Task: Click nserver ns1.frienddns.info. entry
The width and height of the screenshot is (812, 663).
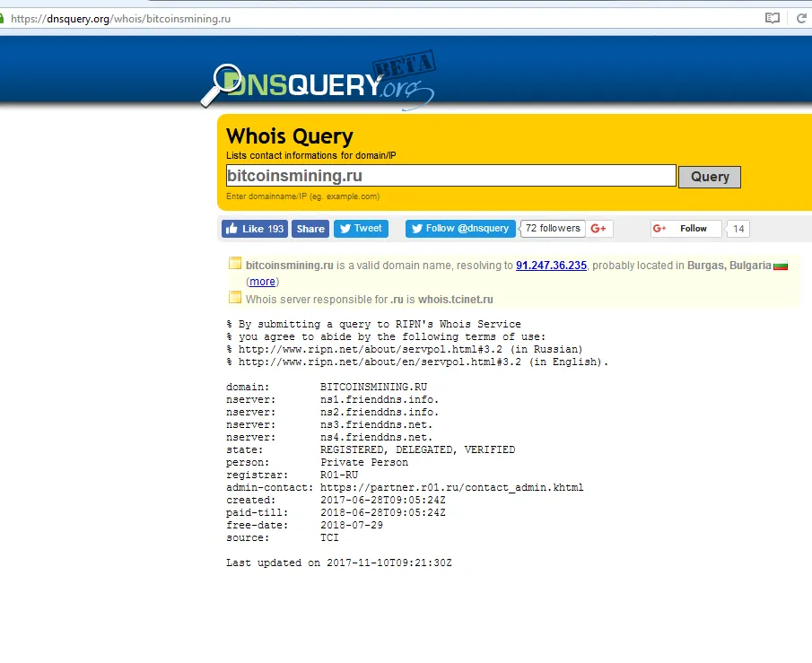Action: click(x=380, y=399)
